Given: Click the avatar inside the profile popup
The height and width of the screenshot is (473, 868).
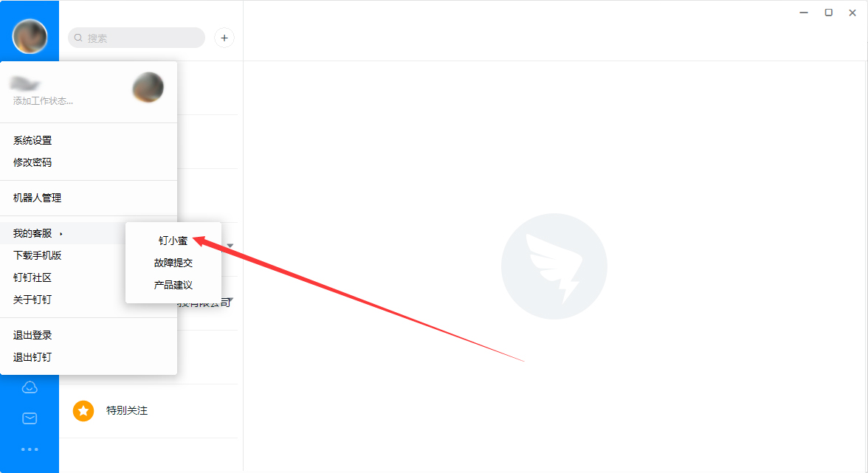Looking at the screenshot, I should click(148, 87).
